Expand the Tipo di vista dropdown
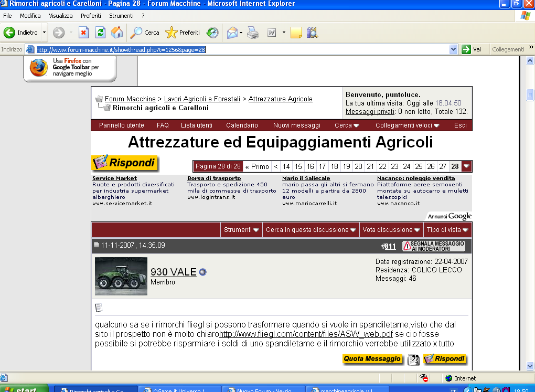The image size is (535, 392). 447,230
